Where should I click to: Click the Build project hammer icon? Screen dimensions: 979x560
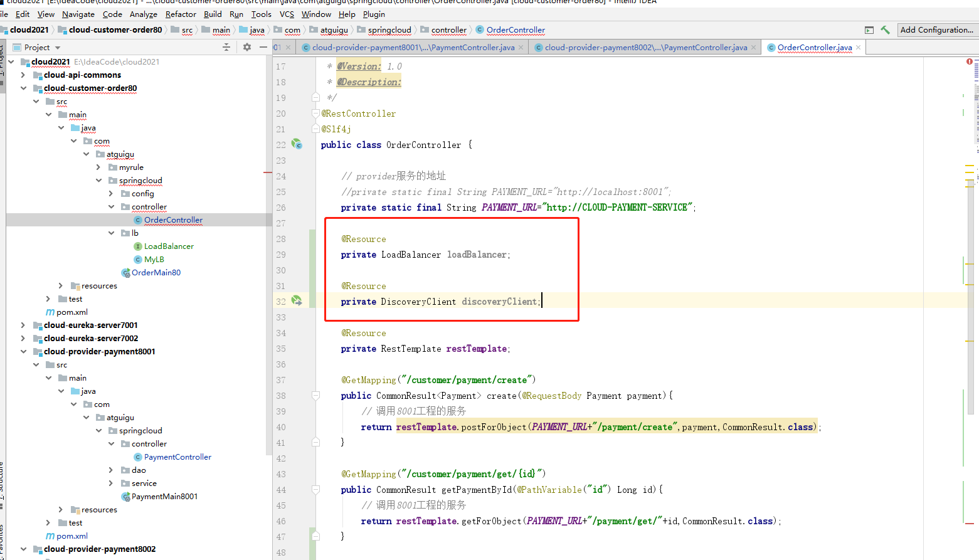(x=885, y=29)
